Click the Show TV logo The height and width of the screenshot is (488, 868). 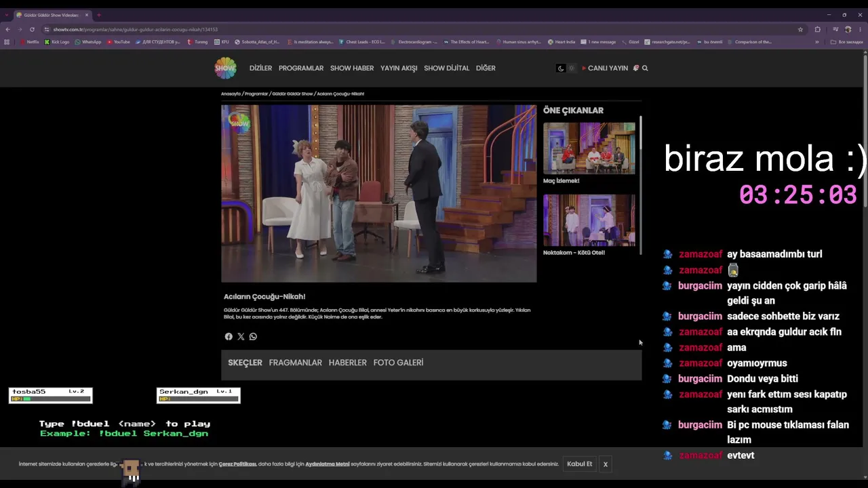[x=226, y=68]
